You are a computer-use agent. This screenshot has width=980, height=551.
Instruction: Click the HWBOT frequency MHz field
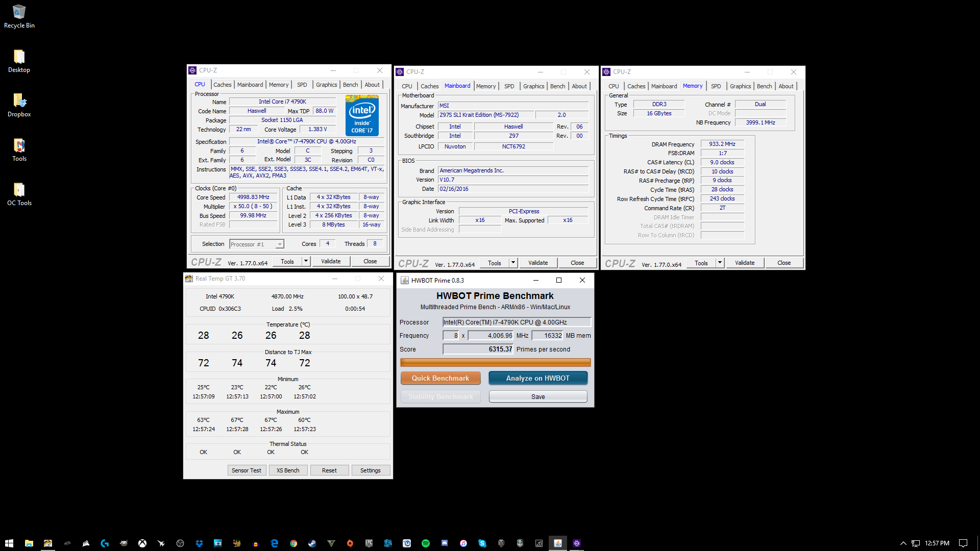[x=491, y=335]
